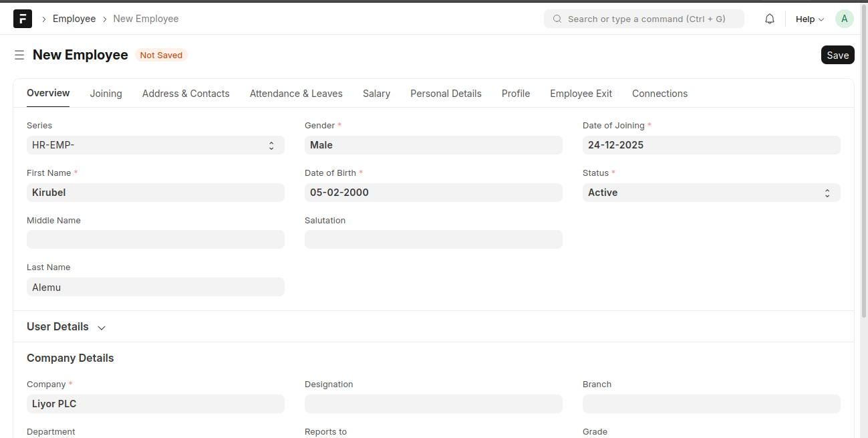Click the Date of Birth field

(433, 193)
